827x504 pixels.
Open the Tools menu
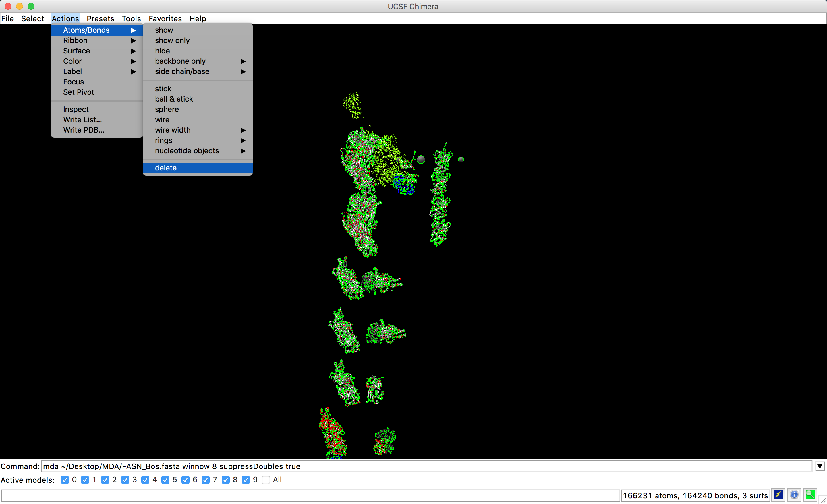click(131, 18)
